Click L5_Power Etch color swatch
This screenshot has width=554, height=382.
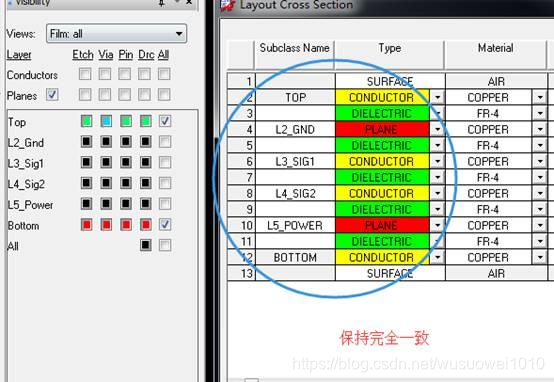coord(87,204)
